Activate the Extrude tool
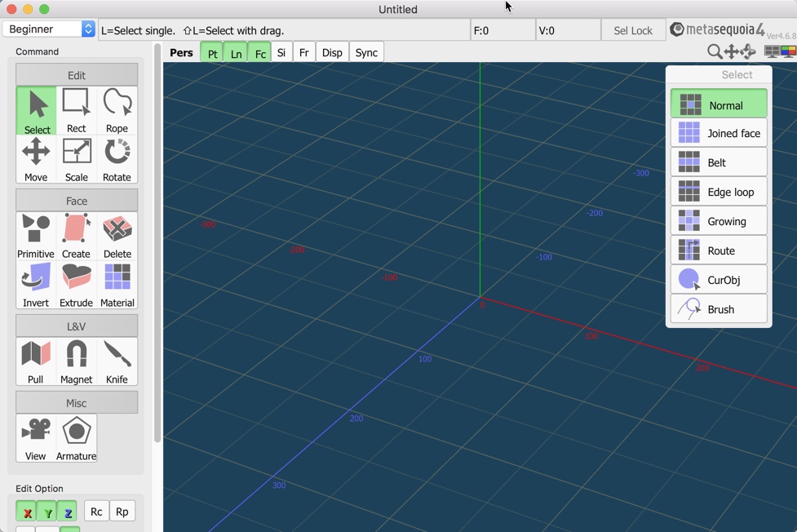This screenshot has width=797, height=532. click(x=76, y=282)
